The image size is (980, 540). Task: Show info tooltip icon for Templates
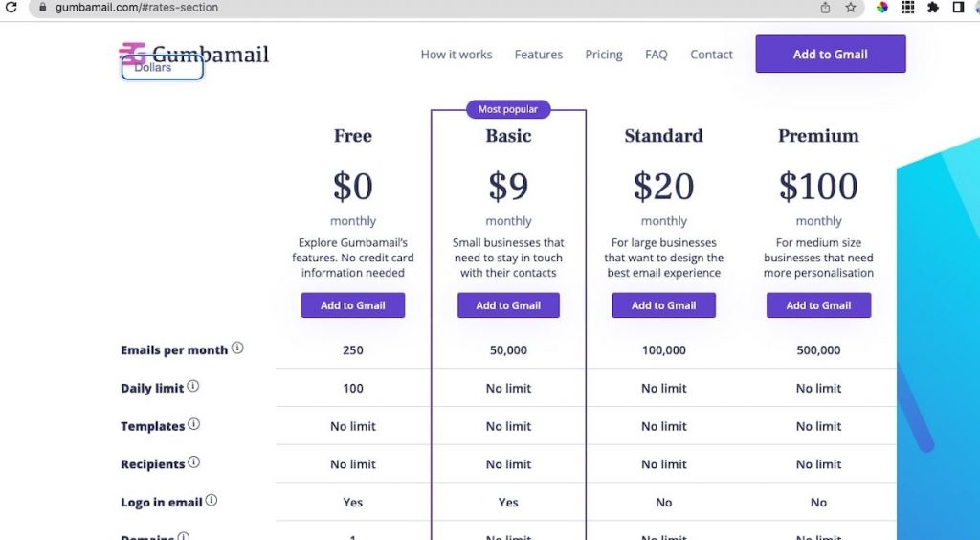(x=194, y=424)
